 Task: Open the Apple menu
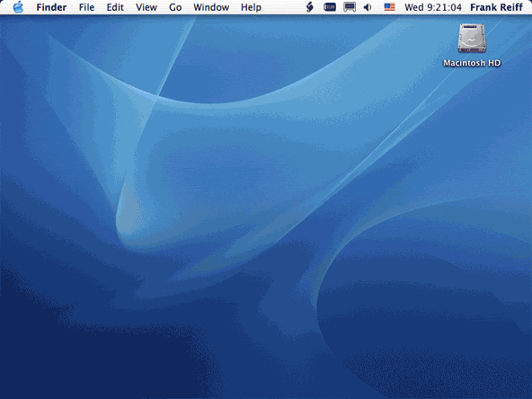pyautogui.click(x=18, y=7)
